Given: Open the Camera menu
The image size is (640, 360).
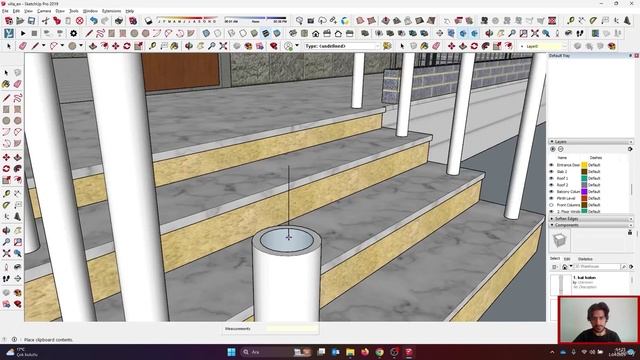Looking at the screenshot, I should 44,11.
